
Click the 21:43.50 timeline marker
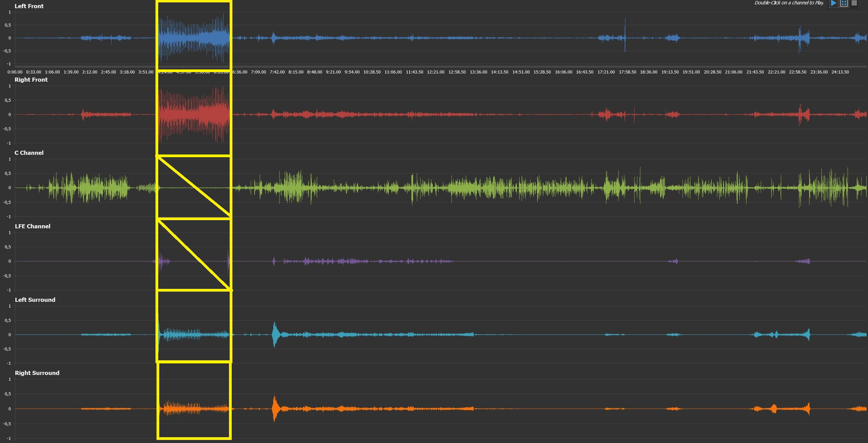pos(755,72)
